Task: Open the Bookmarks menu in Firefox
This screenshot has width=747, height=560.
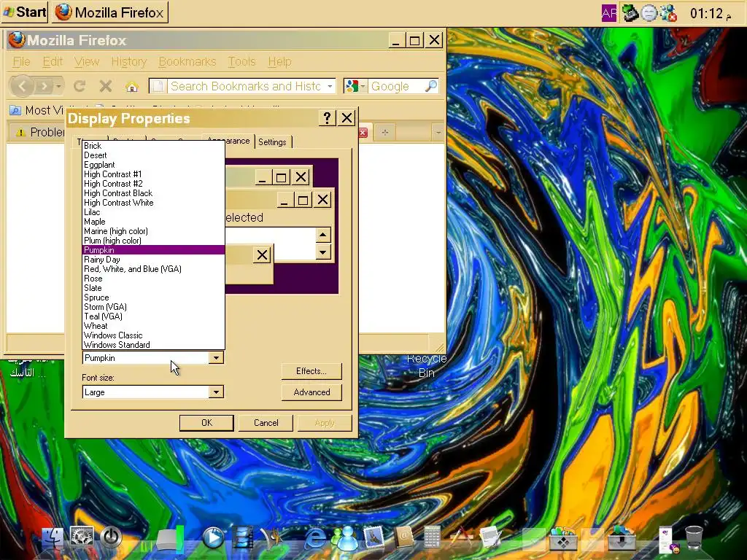Action: coord(187,62)
